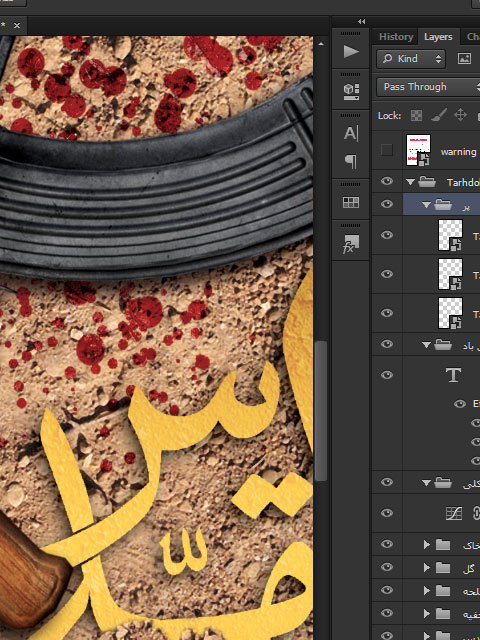Open the Swatches grid panel icon
480x640 pixels.
tap(351, 202)
